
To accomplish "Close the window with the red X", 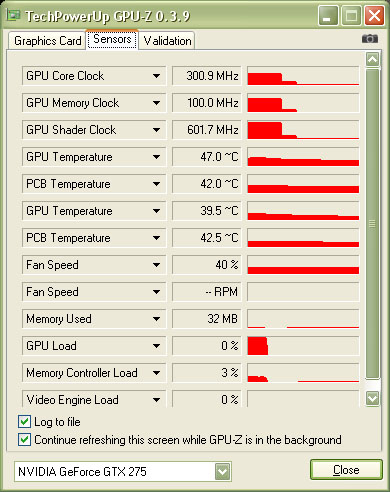I will [x=374, y=16].
